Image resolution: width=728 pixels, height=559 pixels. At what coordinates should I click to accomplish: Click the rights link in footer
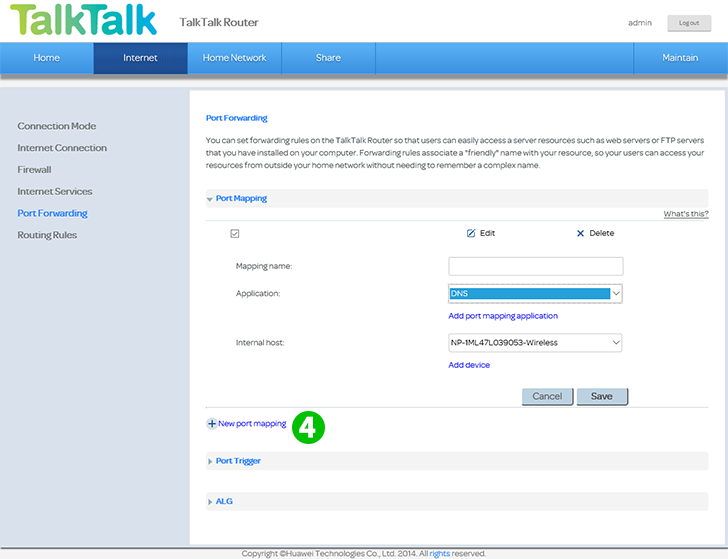click(x=440, y=553)
